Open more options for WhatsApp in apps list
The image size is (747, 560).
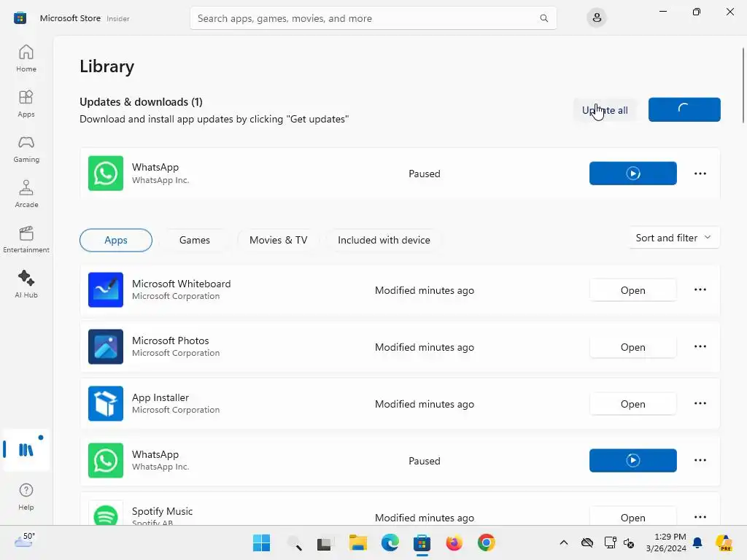[x=700, y=460]
